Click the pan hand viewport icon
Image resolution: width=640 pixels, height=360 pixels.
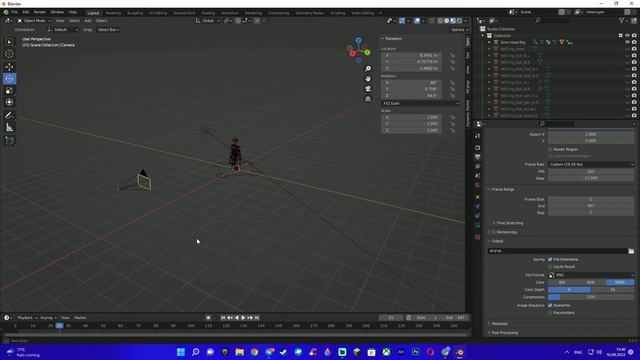368,79
